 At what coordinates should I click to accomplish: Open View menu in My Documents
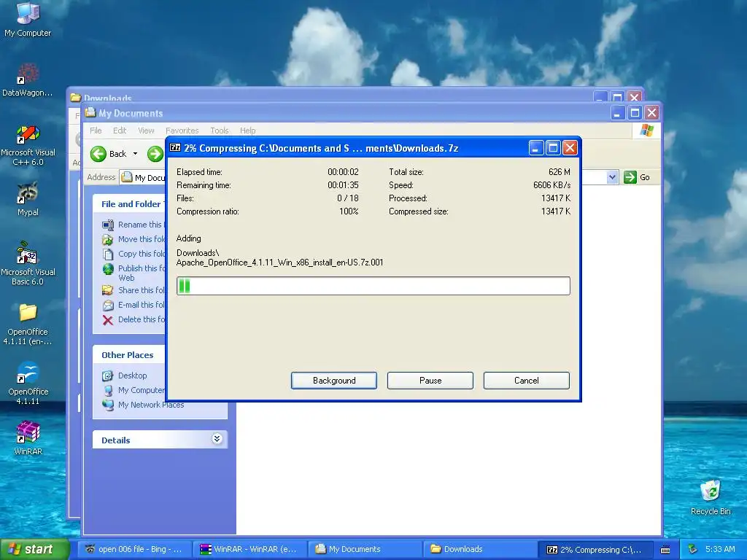pos(146,131)
